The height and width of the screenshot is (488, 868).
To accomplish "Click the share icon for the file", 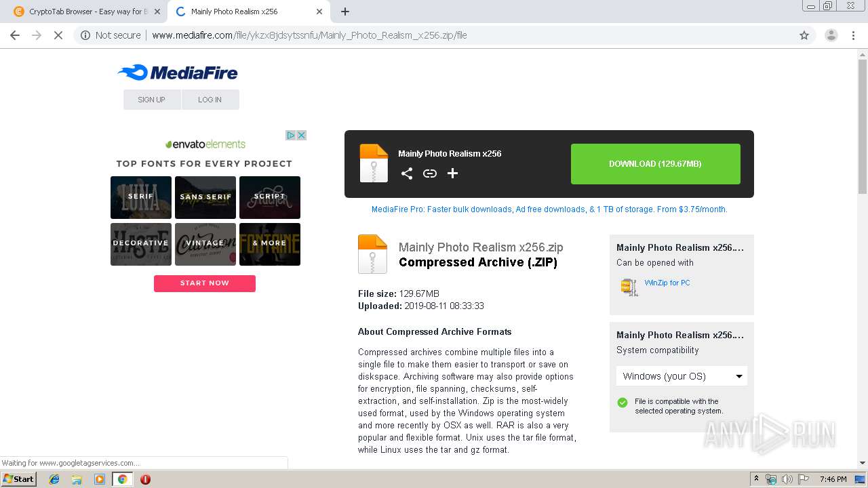I will click(x=407, y=174).
